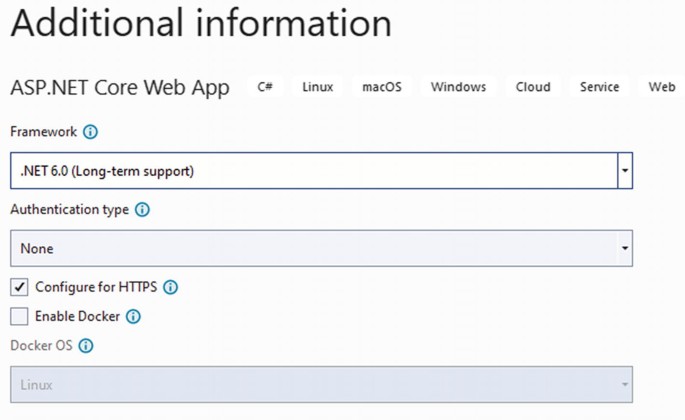The width and height of the screenshot is (685, 420).
Task: Click the Authentication type info icon
Action: coord(142,210)
